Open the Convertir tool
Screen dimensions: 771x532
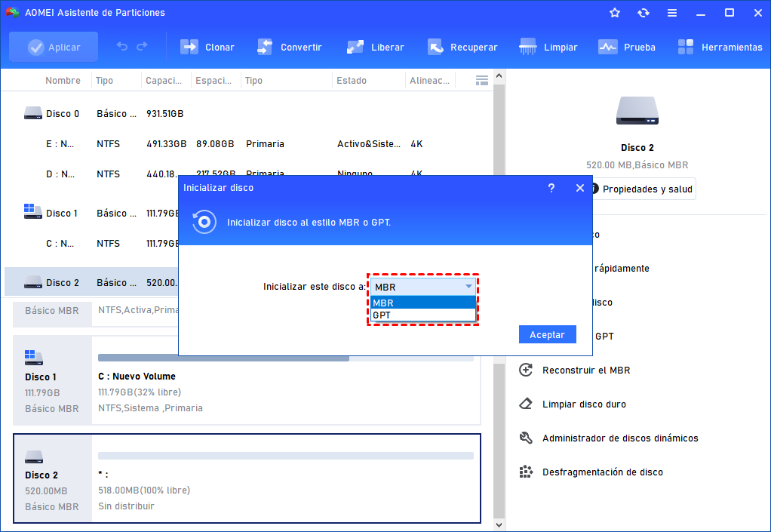(x=289, y=48)
